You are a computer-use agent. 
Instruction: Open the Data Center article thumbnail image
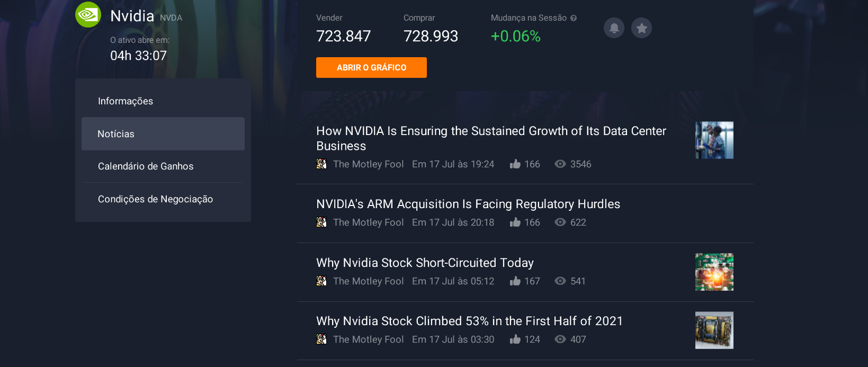pyautogui.click(x=714, y=140)
